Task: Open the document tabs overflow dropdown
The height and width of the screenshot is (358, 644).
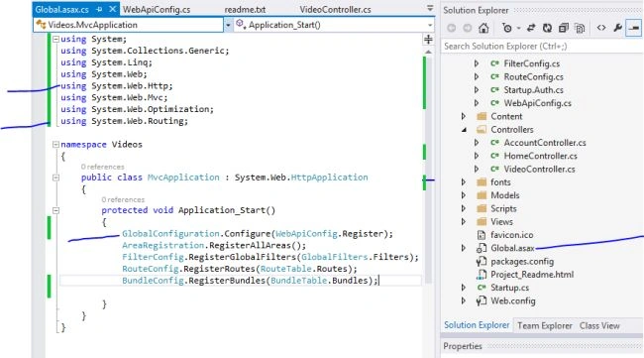Action: pos(430,8)
